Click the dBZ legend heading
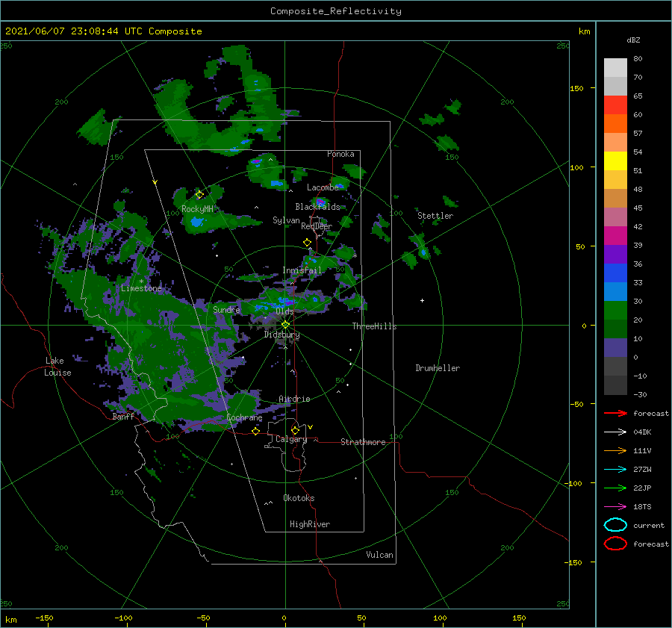The image size is (672, 628). coord(633,40)
